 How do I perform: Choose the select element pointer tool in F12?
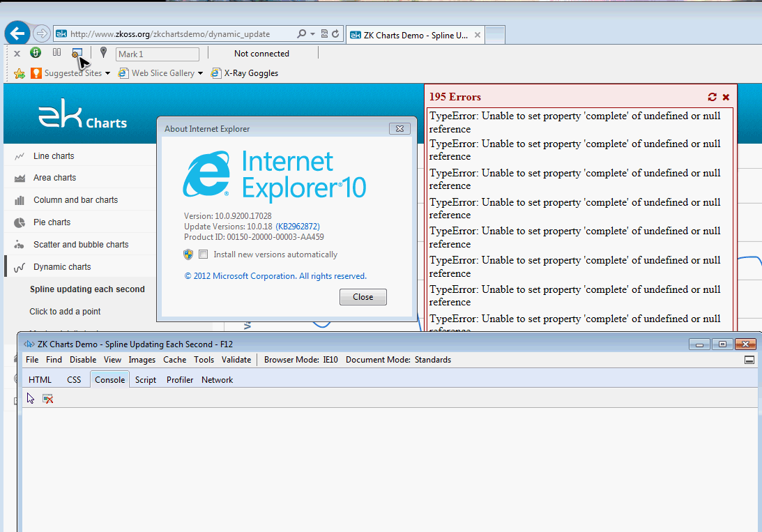tap(31, 398)
